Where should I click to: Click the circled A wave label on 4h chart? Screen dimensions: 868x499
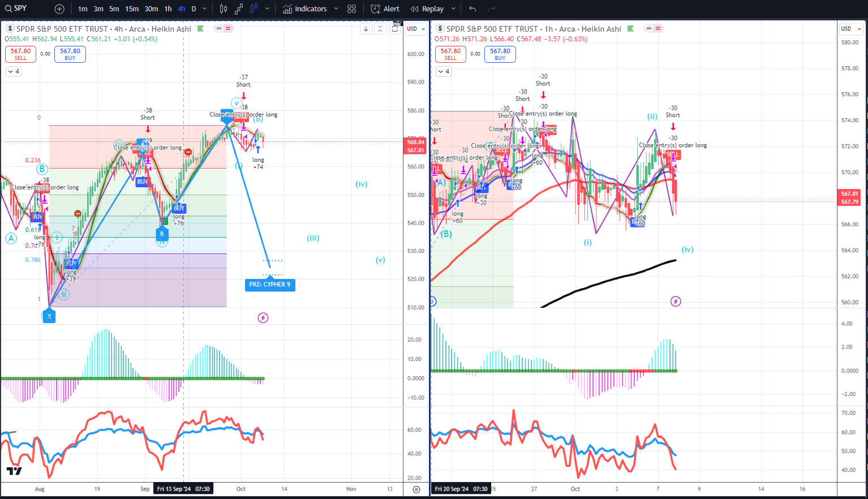[x=11, y=238]
